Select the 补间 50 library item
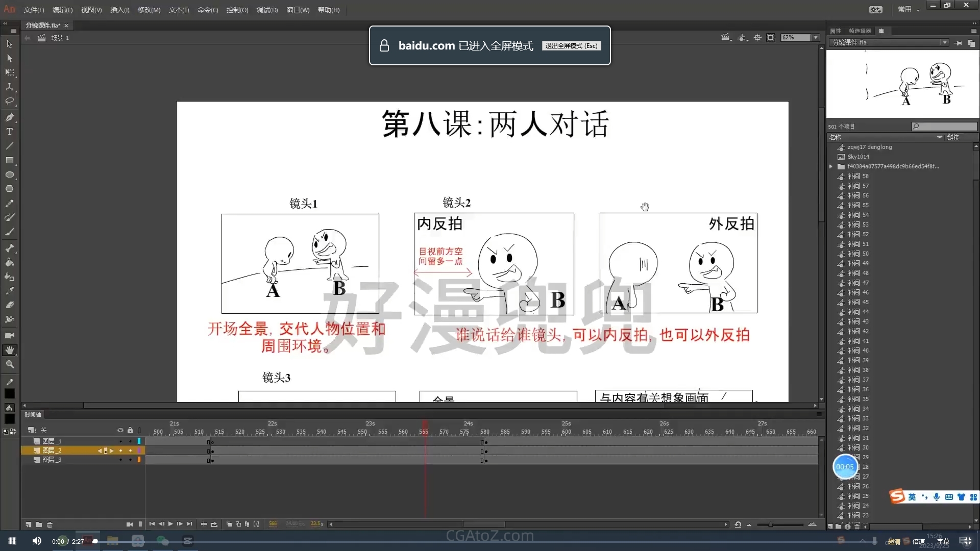The width and height of the screenshot is (980, 551). point(859,254)
